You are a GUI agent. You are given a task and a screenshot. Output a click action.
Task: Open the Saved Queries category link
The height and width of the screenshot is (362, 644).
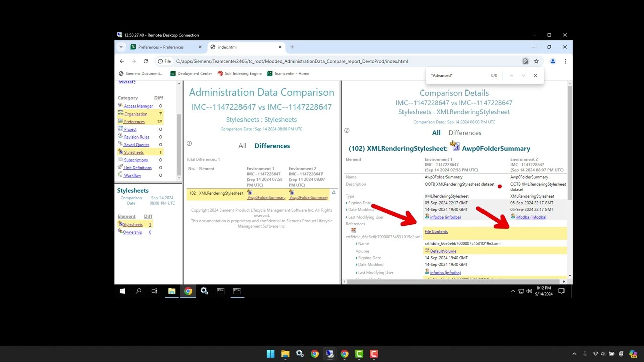tap(136, 145)
